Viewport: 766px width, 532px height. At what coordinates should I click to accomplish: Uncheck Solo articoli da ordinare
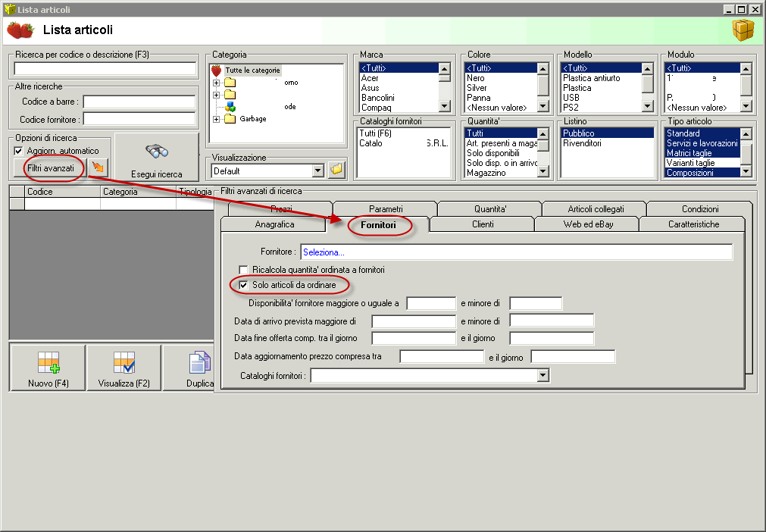(243, 285)
